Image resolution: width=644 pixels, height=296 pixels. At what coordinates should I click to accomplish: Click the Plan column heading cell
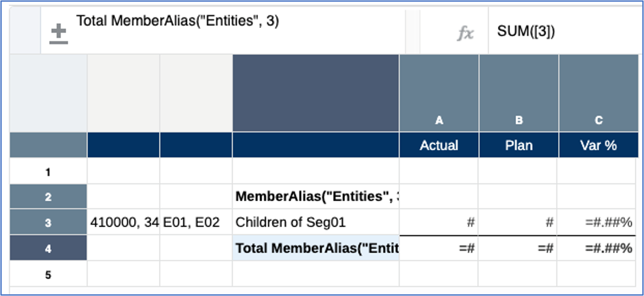[x=518, y=145]
